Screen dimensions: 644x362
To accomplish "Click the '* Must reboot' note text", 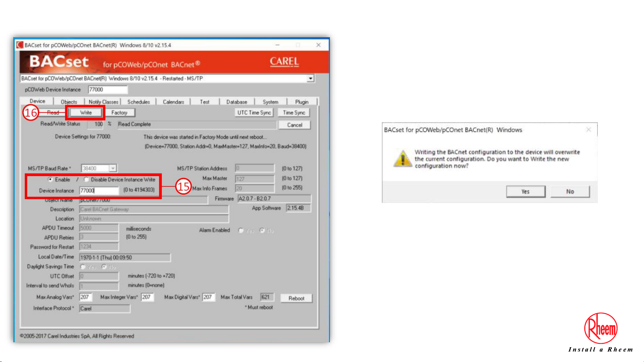I will coord(258,307).
